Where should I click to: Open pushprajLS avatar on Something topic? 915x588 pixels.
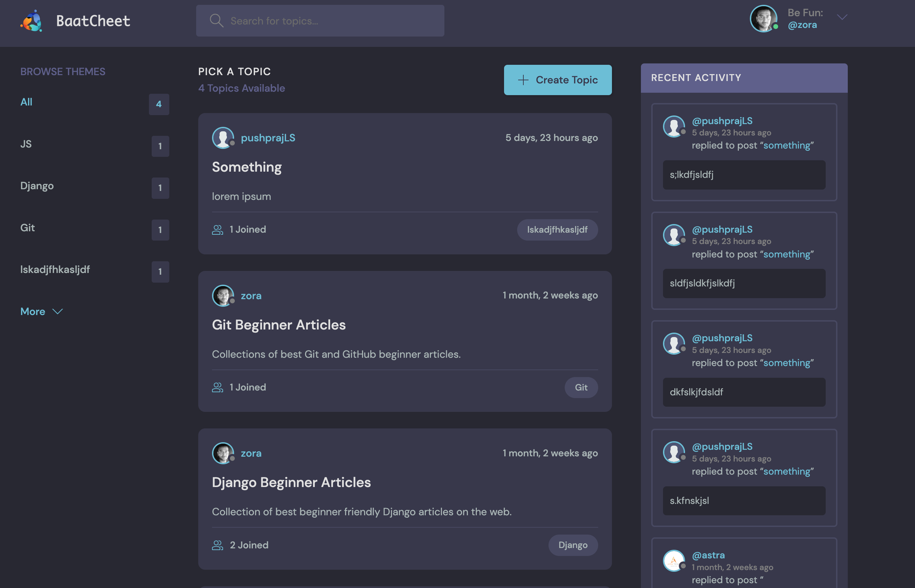(223, 138)
